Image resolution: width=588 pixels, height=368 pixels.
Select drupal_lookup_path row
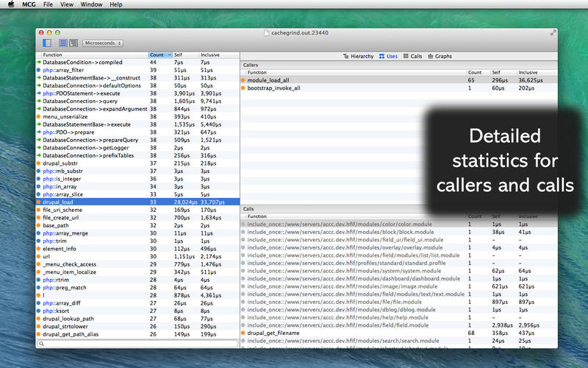(x=137, y=319)
